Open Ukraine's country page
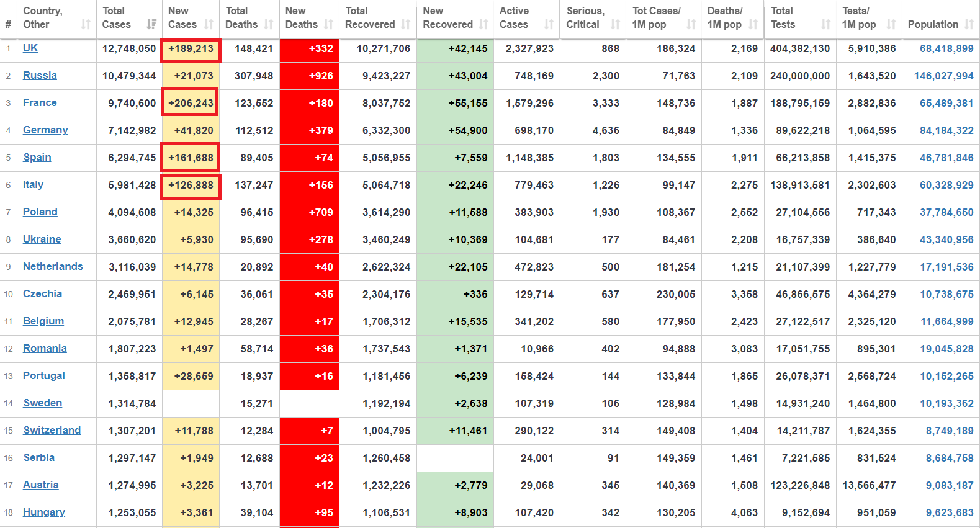The image size is (980, 528). tap(42, 239)
